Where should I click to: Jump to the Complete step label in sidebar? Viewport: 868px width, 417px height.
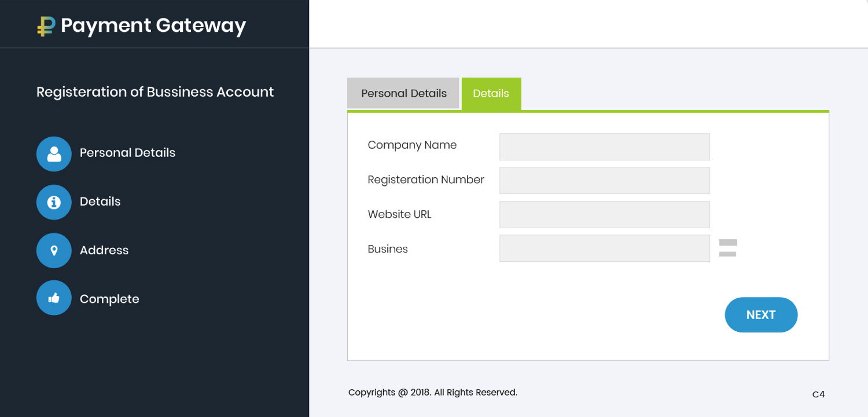click(109, 299)
